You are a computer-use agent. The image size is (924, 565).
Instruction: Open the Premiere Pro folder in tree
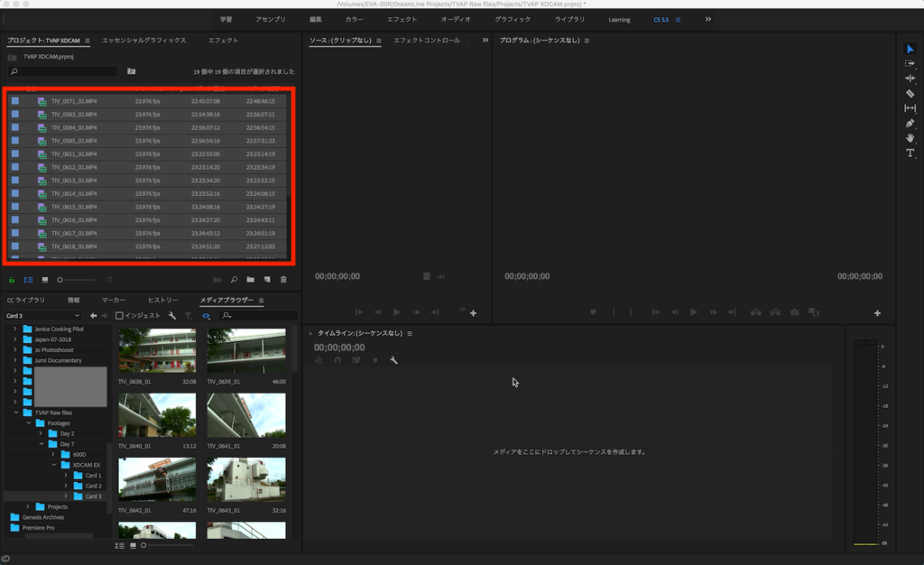pyautogui.click(x=39, y=527)
